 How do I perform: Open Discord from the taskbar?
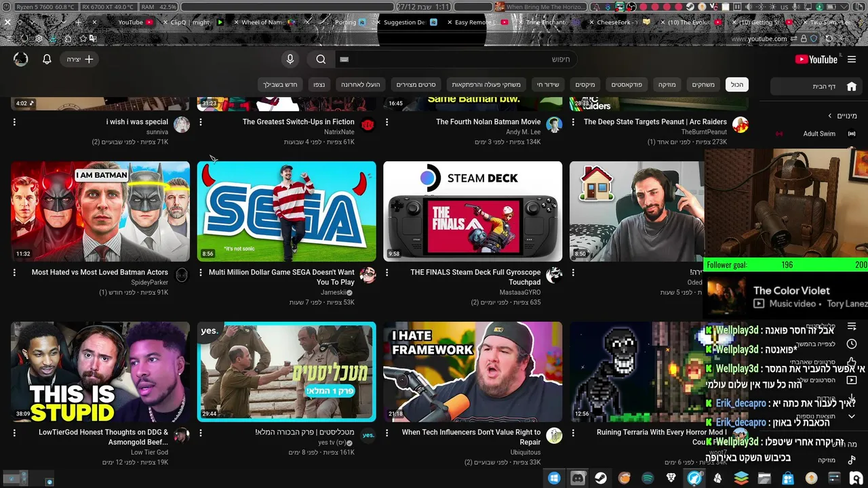(578, 479)
